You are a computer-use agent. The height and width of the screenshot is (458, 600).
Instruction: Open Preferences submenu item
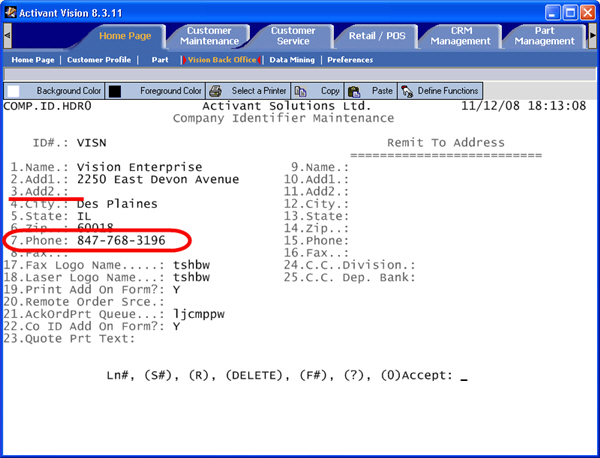tap(350, 60)
